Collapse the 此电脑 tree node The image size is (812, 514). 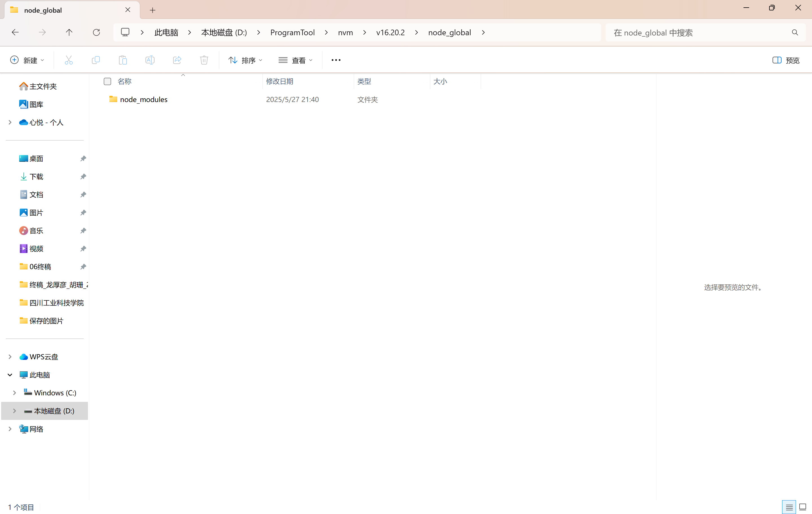click(x=10, y=375)
